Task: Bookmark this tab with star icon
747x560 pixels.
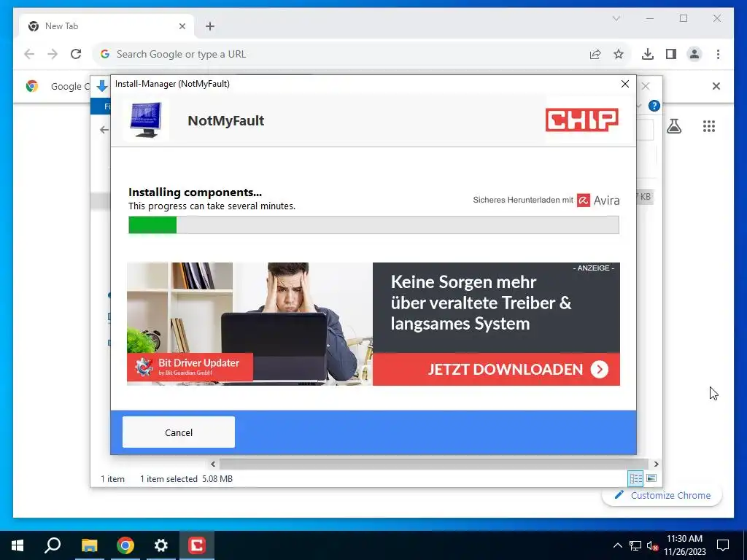Action: tap(619, 54)
